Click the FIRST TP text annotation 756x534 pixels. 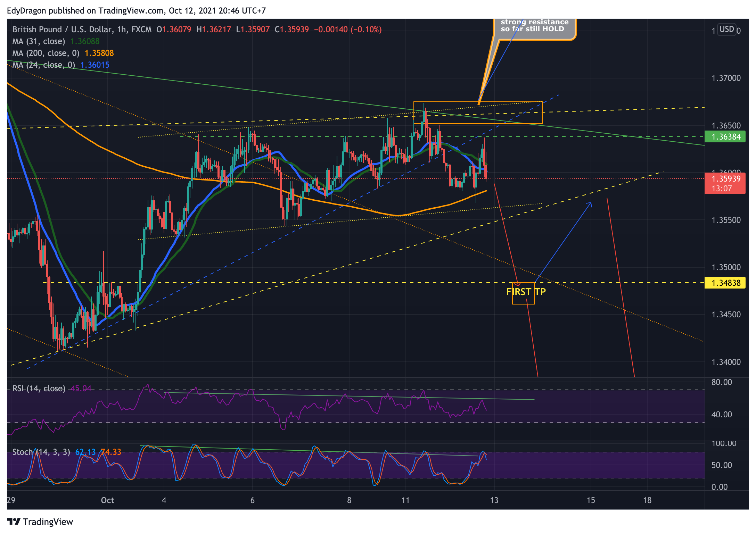pos(526,292)
